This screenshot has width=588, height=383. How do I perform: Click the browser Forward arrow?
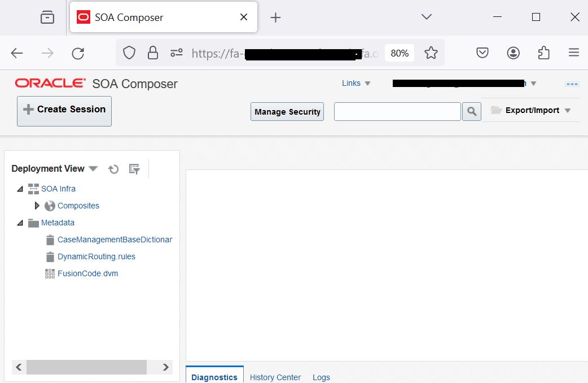pyautogui.click(x=47, y=53)
